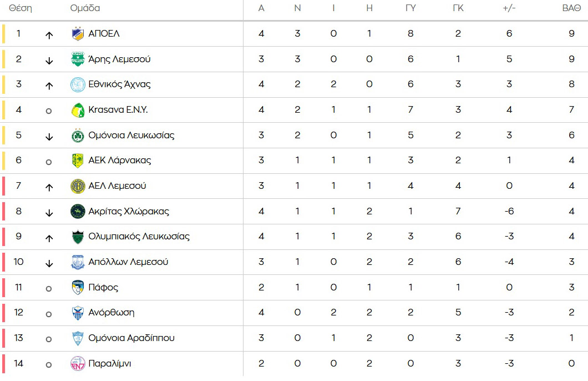Open the Εθνικός Άχνας team logo

click(x=78, y=84)
